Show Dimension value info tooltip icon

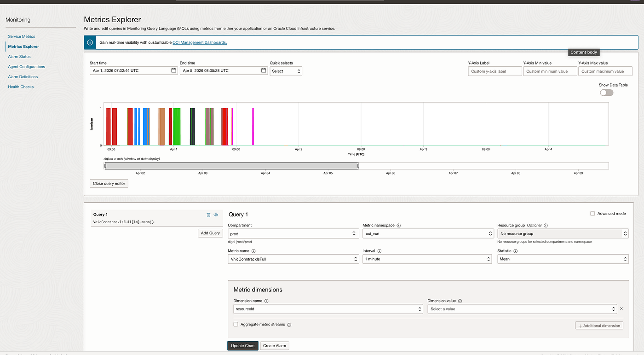460,301
